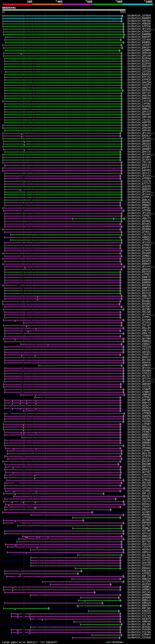The height and width of the screenshot is (644, 155).
Task: Click the label UniRef100_B8BC35
Action: [139, 296]
